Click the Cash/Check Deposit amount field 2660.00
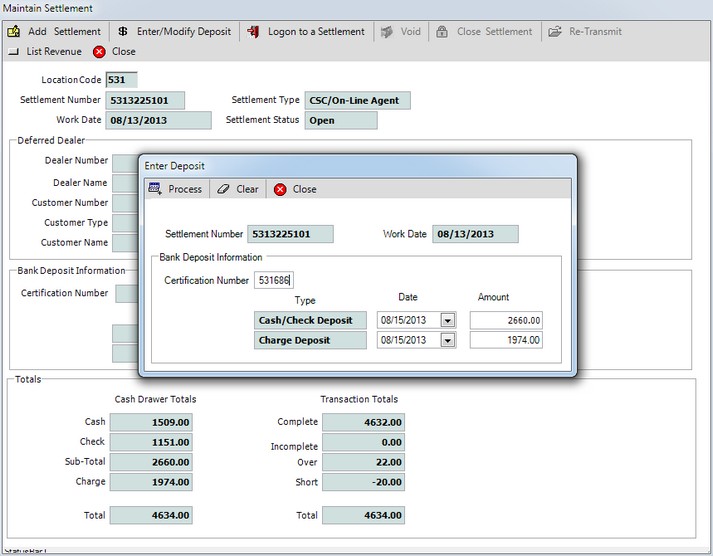713x556 pixels. tap(506, 321)
